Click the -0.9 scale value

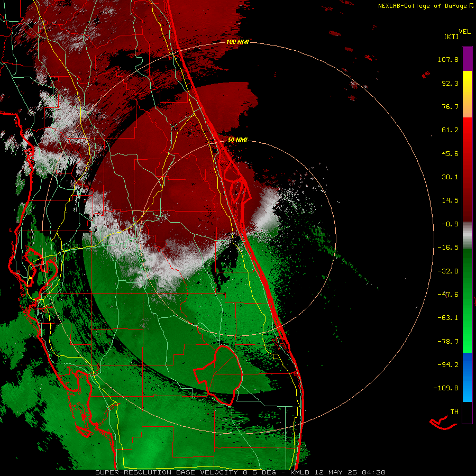point(450,224)
